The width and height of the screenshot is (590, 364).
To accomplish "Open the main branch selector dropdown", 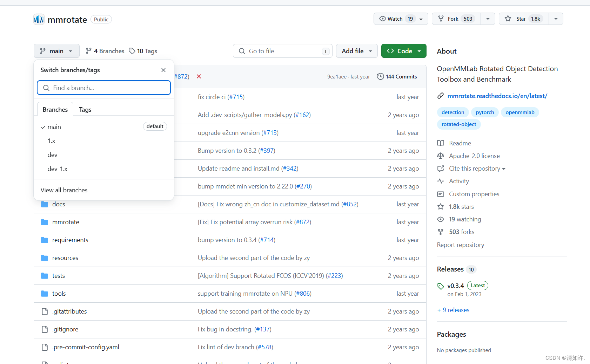I will tap(56, 51).
